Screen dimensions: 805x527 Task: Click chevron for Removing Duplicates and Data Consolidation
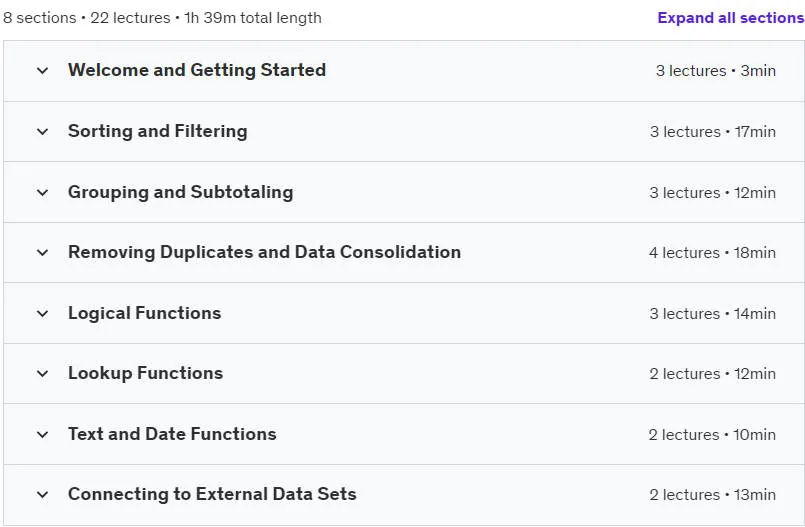tap(43, 252)
